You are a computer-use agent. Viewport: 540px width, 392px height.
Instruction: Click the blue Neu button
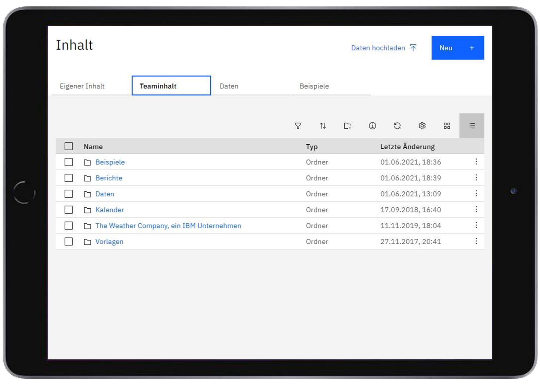coord(457,48)
